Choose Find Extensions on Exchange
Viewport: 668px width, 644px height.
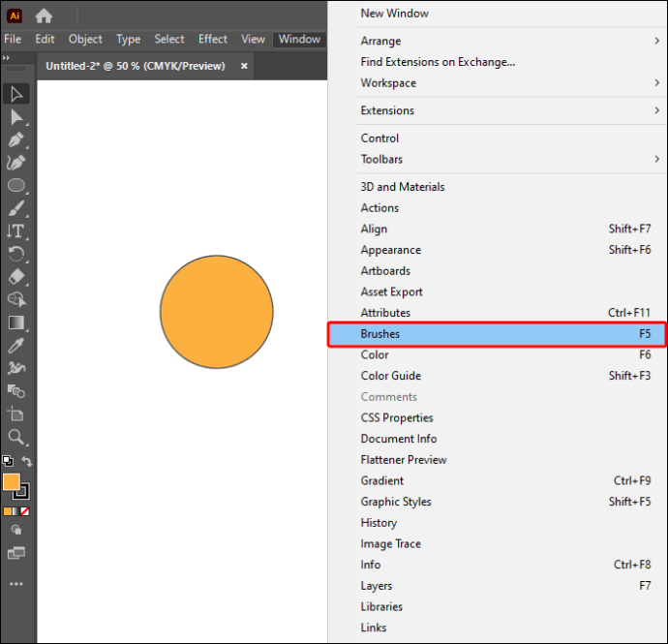point(438,62)
